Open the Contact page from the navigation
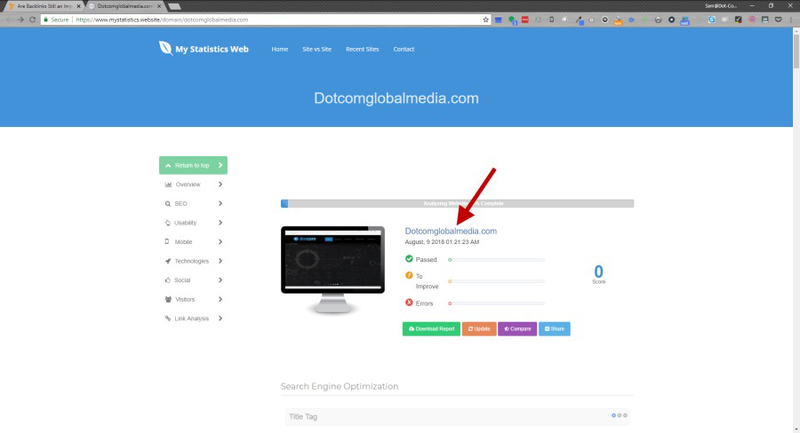Image resolution: width=800 pixels, height=433 pixels. [404, 49]
